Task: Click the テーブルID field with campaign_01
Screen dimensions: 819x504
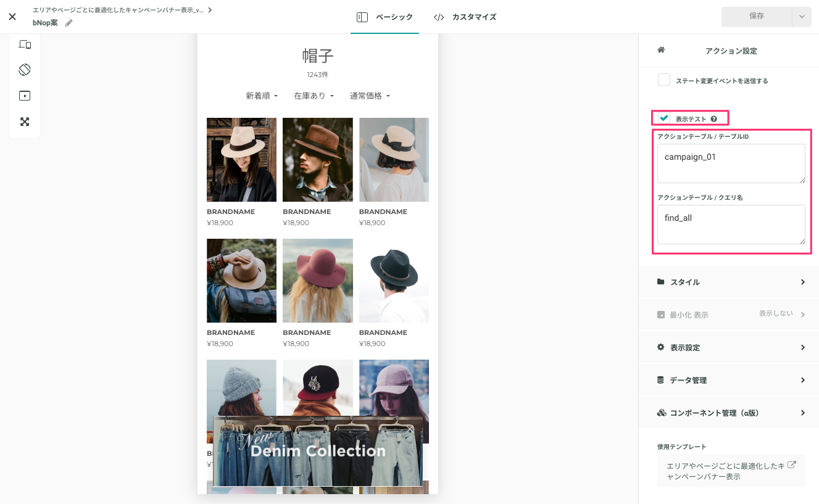Action: 731,163
